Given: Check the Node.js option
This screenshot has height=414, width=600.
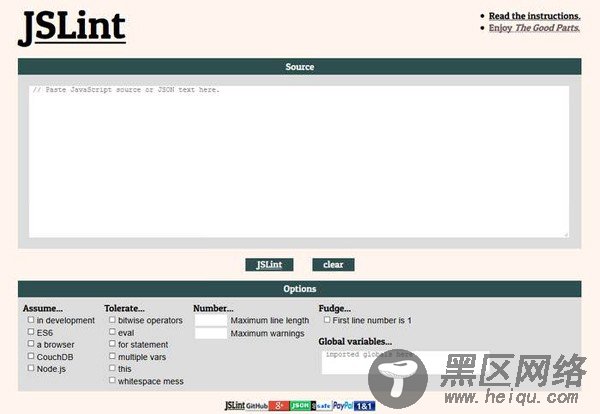Looking at the screenshot, I should [x=31, y=368].
